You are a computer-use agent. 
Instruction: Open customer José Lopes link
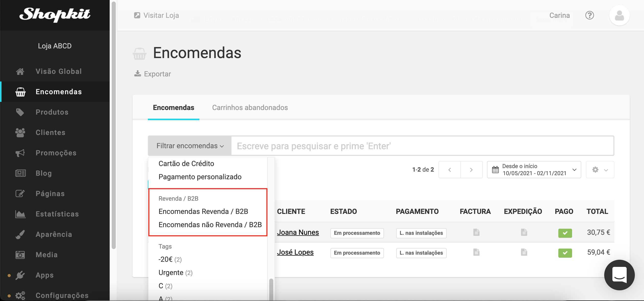(295, 252)
